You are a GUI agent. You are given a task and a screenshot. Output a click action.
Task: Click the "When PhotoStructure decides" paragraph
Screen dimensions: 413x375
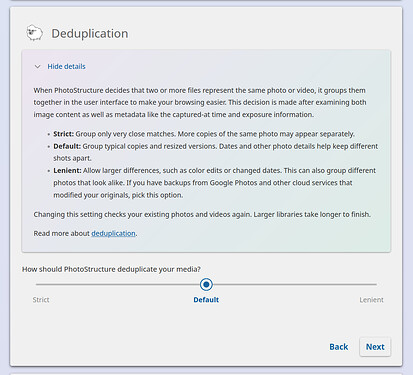pos(200,102)
